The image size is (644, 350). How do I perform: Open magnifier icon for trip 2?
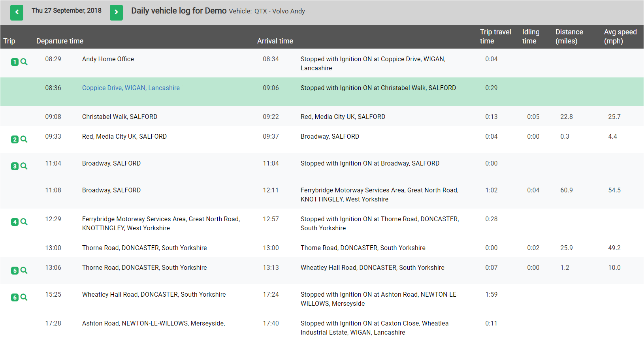coord(24,139)
